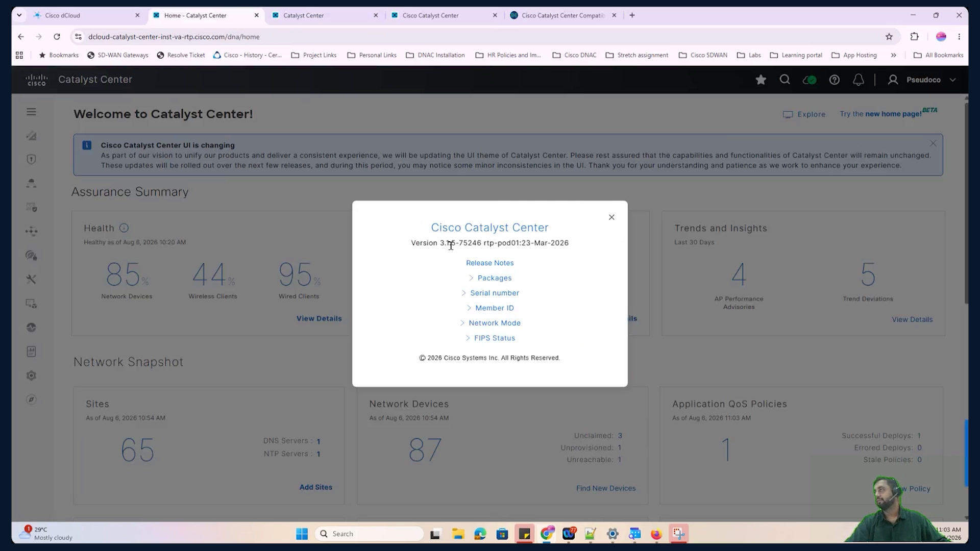Screen dimensions: 980x551
Task: Switch to the Cisco dCloud tab
Action: 87,15
